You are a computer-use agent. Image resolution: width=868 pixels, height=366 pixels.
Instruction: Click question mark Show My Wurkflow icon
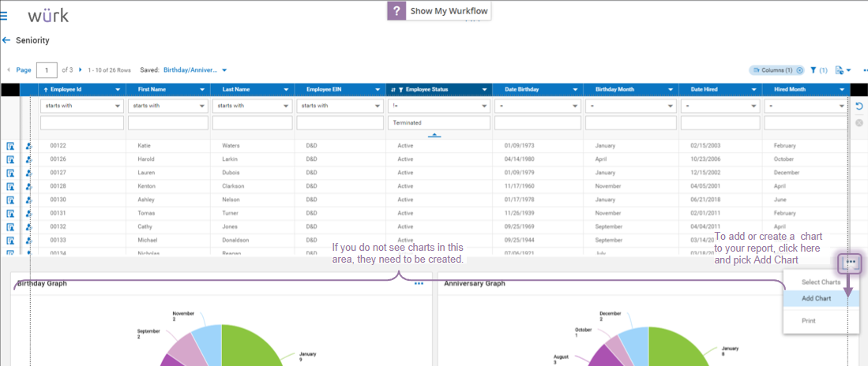tap(396, 11)
